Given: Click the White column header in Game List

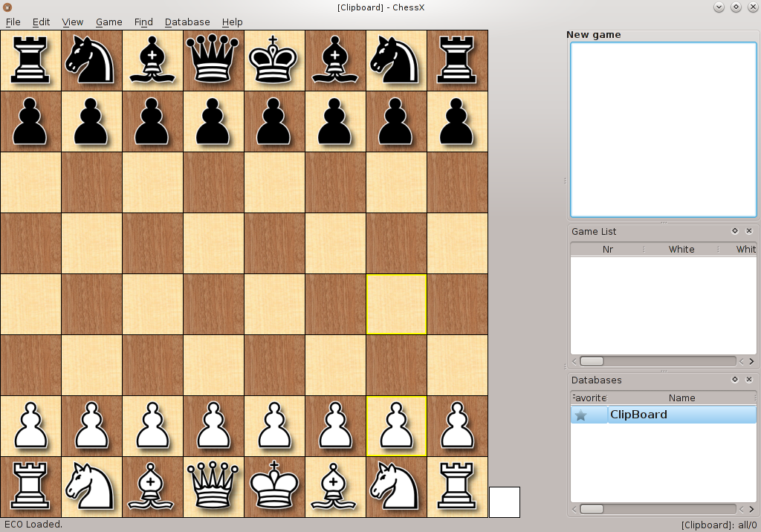Looking at the screenshot, I should 681,250.
